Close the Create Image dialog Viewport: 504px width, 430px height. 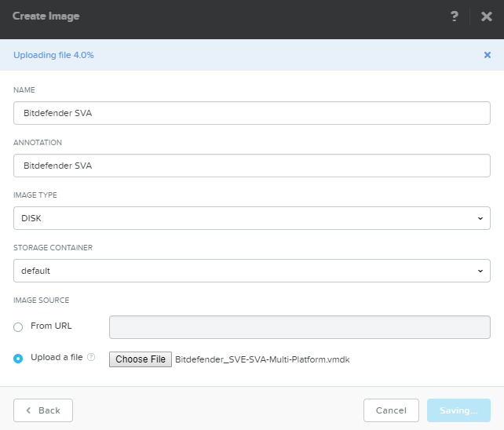[486, 16]
